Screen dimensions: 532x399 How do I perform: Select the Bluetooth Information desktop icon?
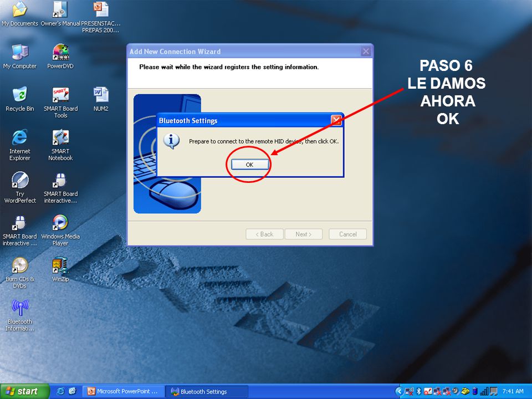20,315
